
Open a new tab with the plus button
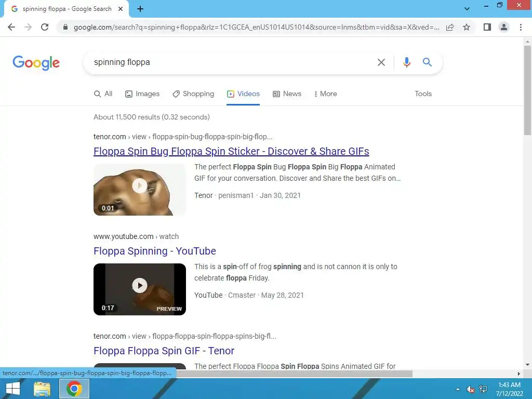point(140,9)
